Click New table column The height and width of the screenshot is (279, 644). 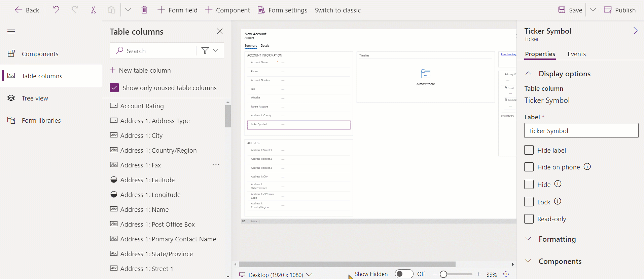point(140,70)
